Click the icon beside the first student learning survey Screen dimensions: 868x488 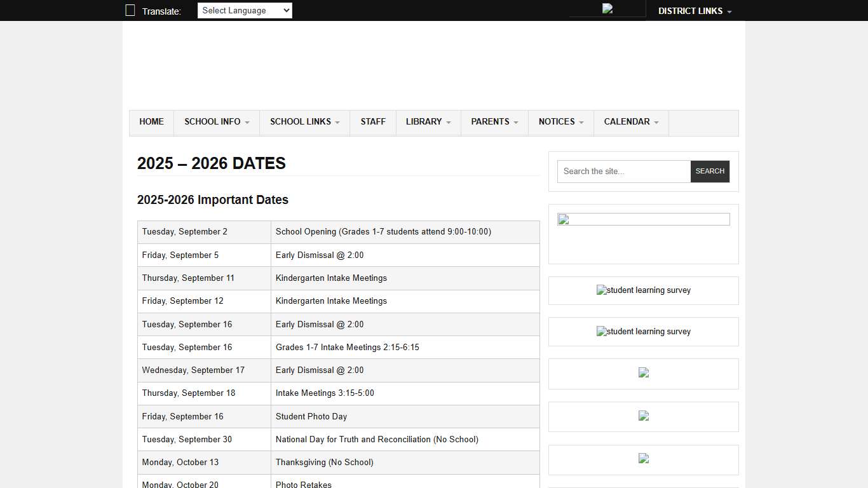pyautogui.click(x=600, y=290)
